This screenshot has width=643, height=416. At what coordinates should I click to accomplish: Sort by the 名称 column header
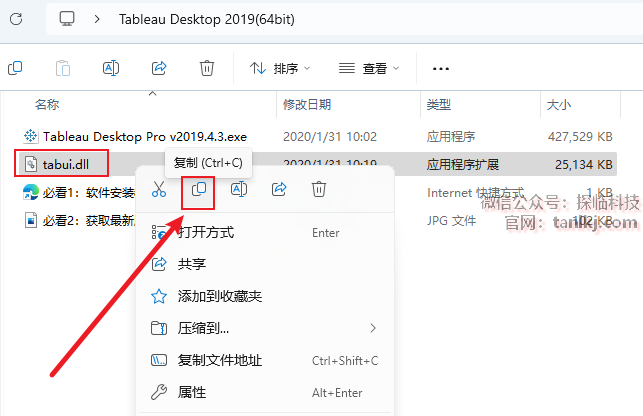point(47,105)
